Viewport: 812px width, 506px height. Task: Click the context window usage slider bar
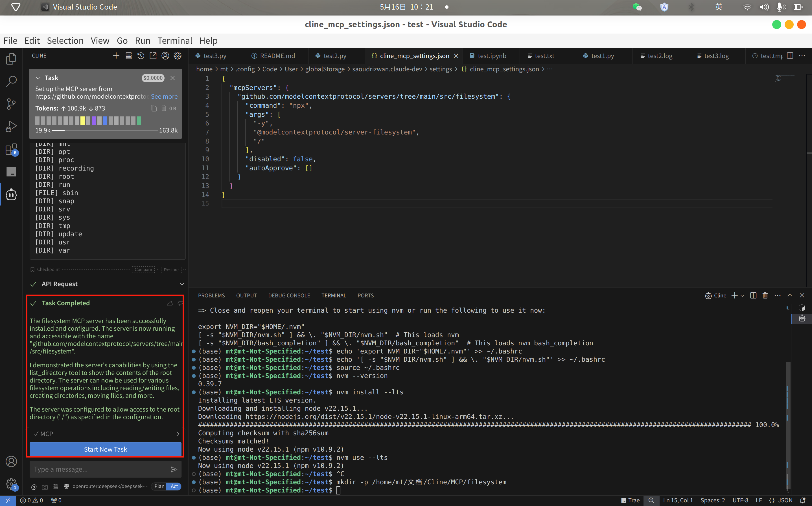click(105, 130)
